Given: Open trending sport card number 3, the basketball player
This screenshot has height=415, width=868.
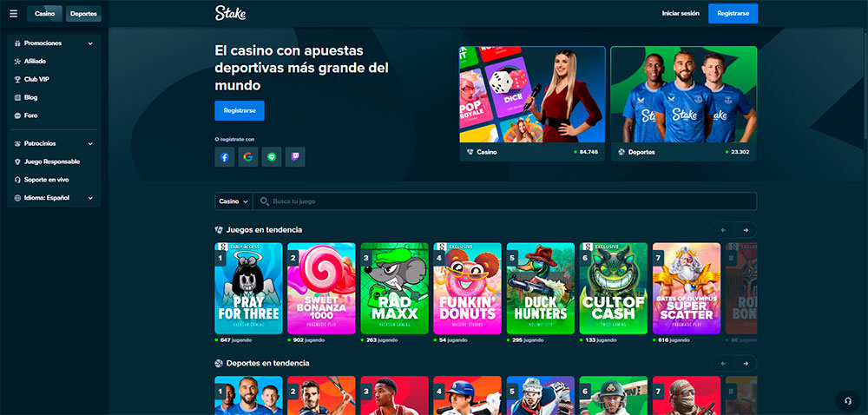Looking at the screenshot, I should point(395,396).
